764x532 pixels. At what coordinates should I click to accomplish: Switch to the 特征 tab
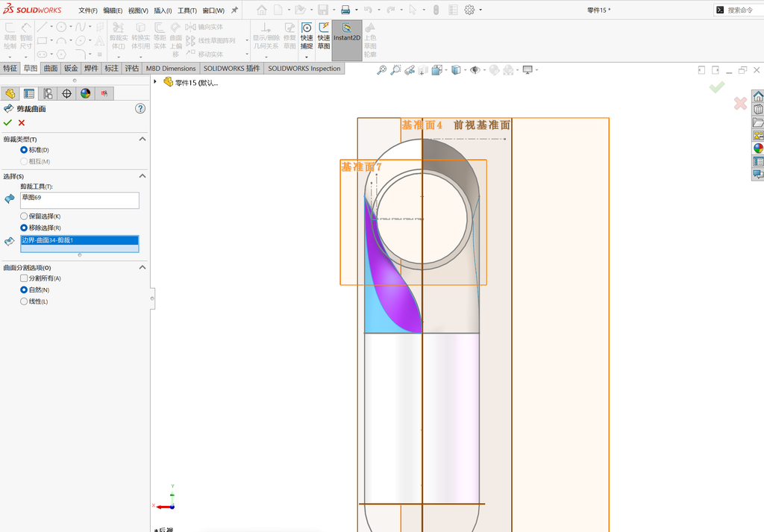coord(10,68)
